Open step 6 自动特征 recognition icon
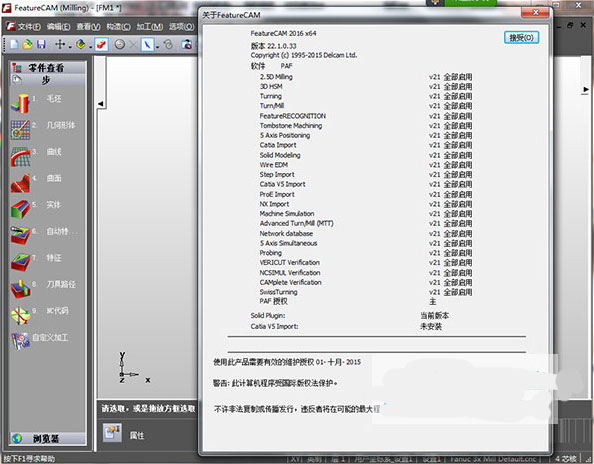The width and height of the screenshot is (594, 464). [20, 235]
